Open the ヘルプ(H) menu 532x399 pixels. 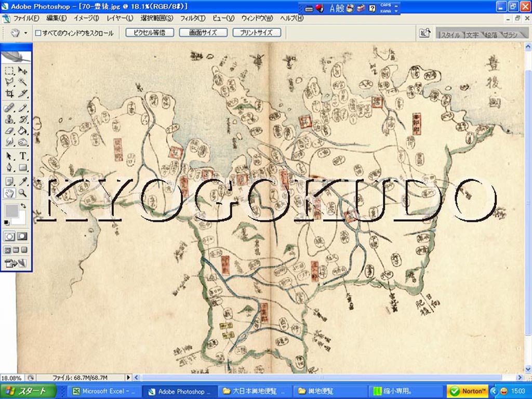tap(291, 18)
